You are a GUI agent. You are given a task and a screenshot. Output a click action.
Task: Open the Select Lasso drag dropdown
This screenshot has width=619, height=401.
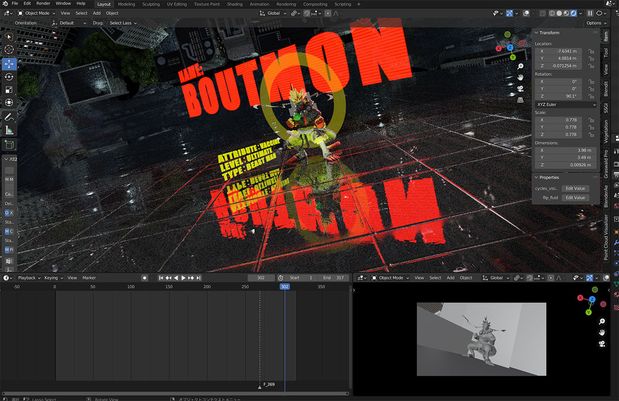click(x=123, y=23)
